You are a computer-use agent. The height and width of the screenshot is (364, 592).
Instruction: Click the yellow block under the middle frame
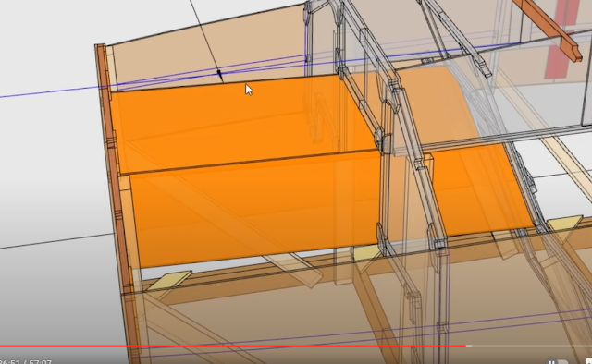tap(365, 252)
